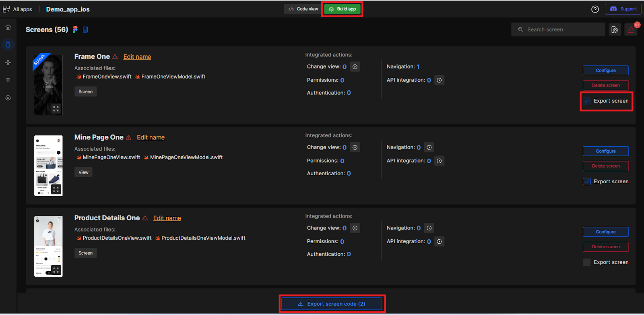The image size is (644, 315).
Task: Uncheck Export screen for Frame One
Action: pyautogui.click(x=587, y=101)
